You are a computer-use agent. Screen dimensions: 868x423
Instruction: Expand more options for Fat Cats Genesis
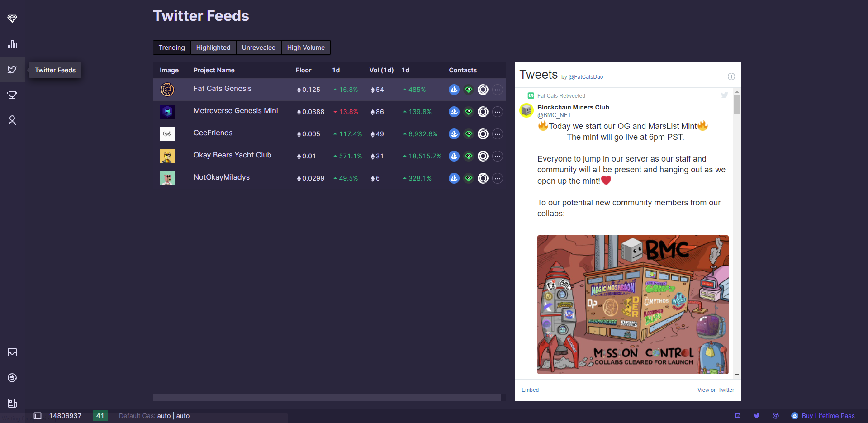pos(498,90)
